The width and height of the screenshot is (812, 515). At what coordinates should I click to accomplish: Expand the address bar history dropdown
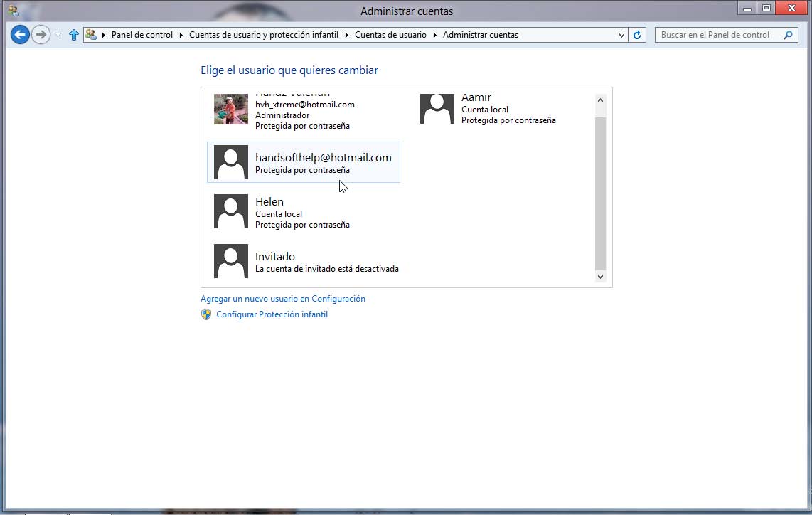click(621, 35)
